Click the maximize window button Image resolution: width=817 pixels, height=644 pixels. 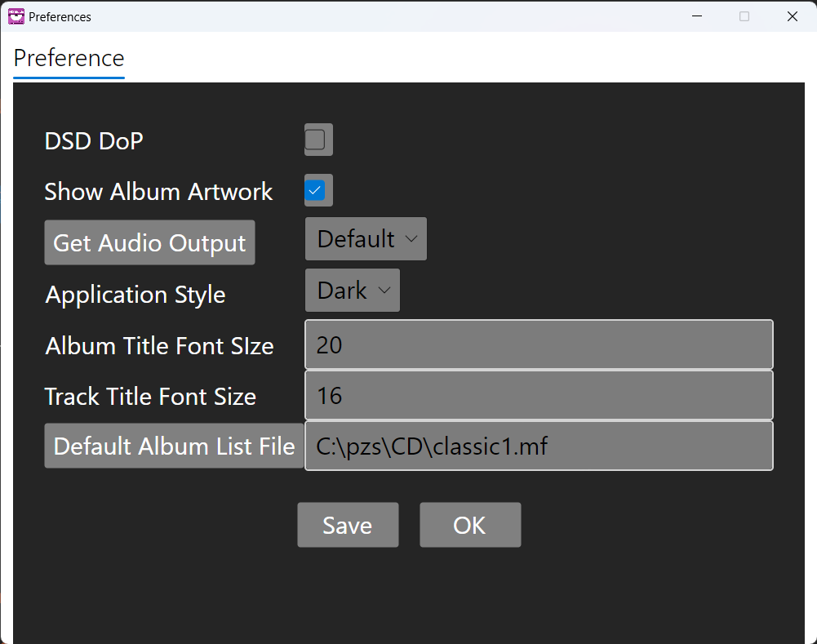point(744,16)
